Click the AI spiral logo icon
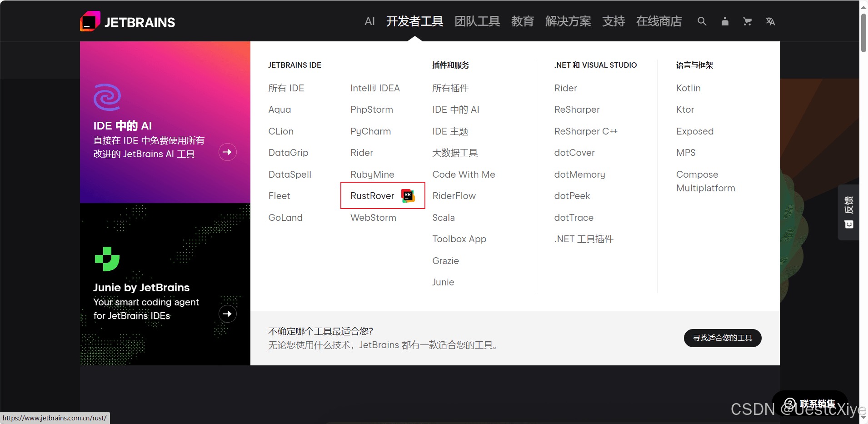 click(107, 97)
